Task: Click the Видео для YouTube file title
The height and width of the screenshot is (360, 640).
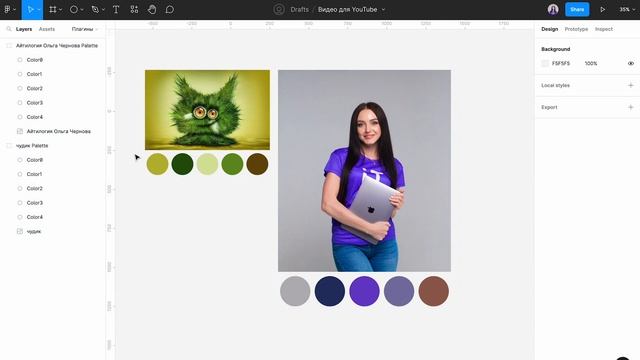Action: click(347, 9)
